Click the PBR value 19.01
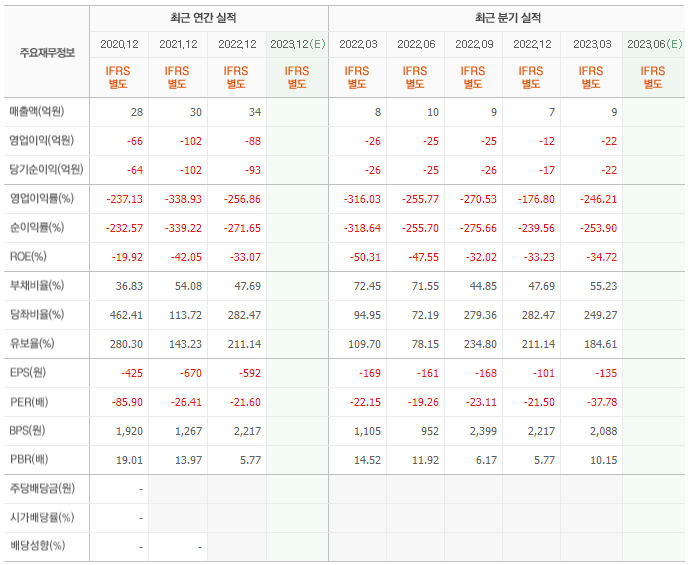Image resolution: width=691 pixels, height=565 pixels. point(130,461)
